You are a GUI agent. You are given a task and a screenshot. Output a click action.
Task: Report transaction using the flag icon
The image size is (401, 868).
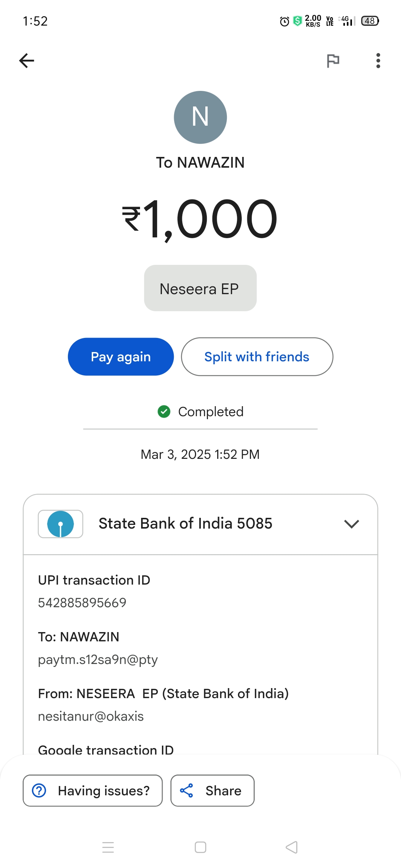click(333, 60)
